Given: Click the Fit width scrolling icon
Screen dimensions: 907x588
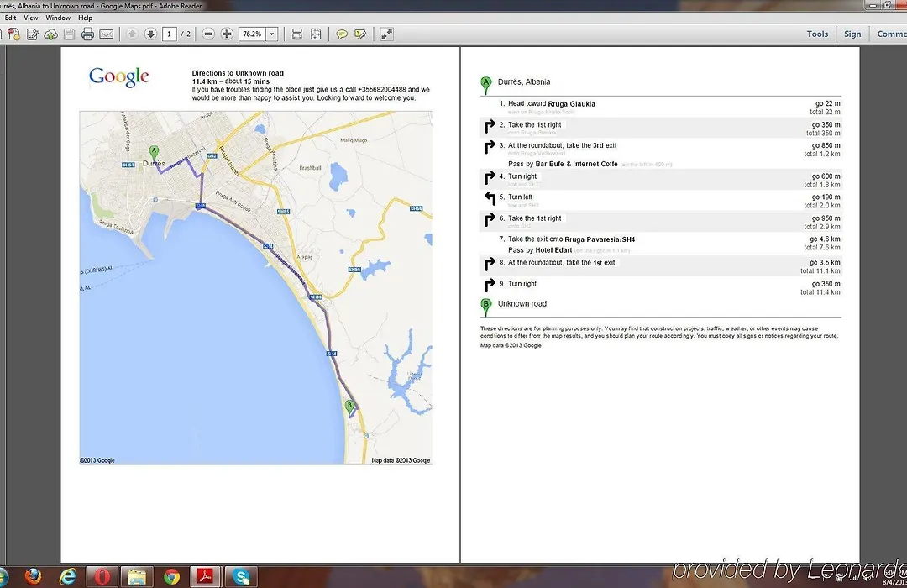Looking at the screenshot, I should pos(296,34).
